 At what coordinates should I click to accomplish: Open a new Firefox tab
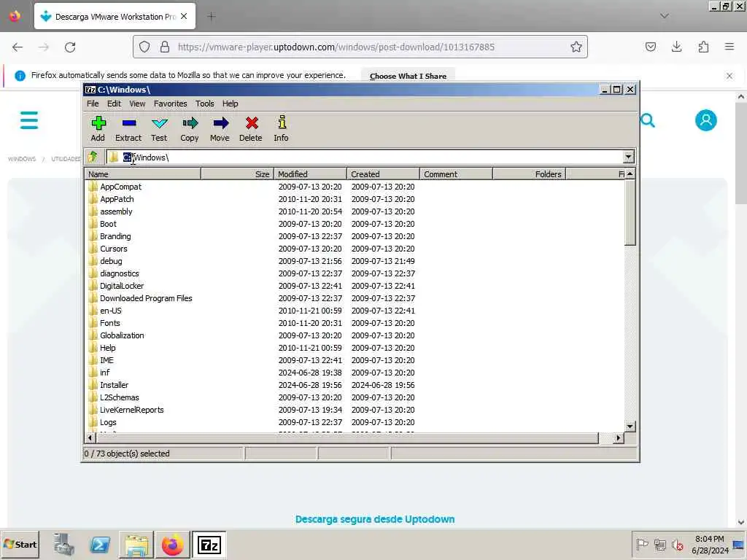click(212, 17)
